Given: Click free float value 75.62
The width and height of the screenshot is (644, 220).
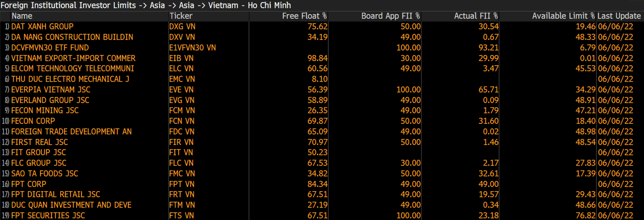Looking at the screenshot, I should 317,26.
